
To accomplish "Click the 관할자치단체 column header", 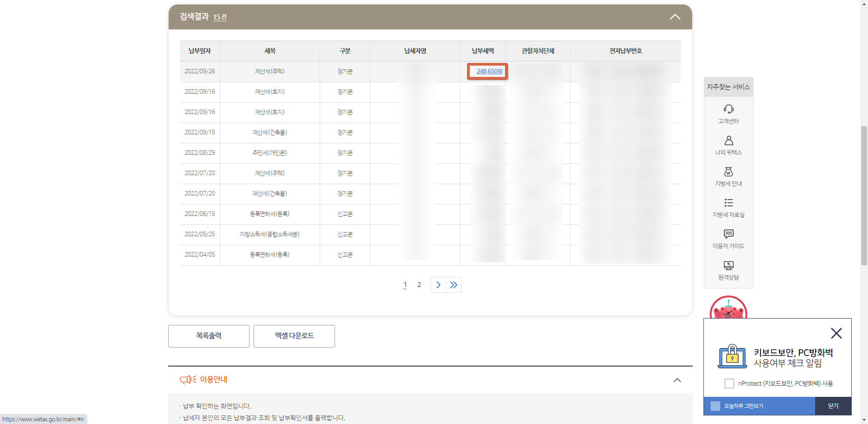I will [x=538, y=51].
